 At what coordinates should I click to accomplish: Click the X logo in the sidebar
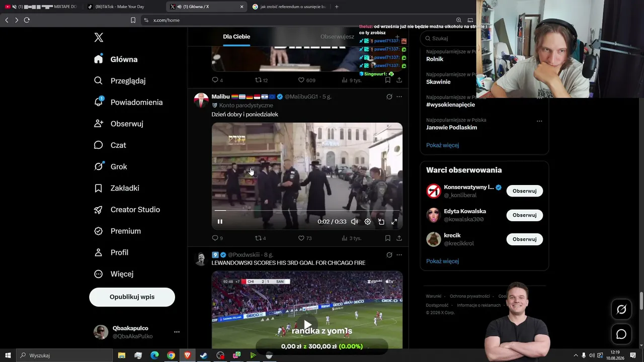click(99, 37)
